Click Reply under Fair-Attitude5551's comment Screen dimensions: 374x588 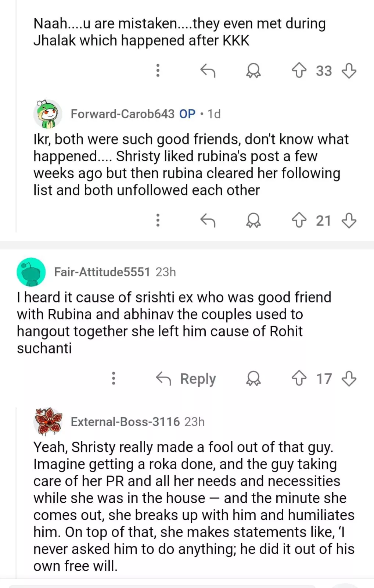click(x=186, y=378)
